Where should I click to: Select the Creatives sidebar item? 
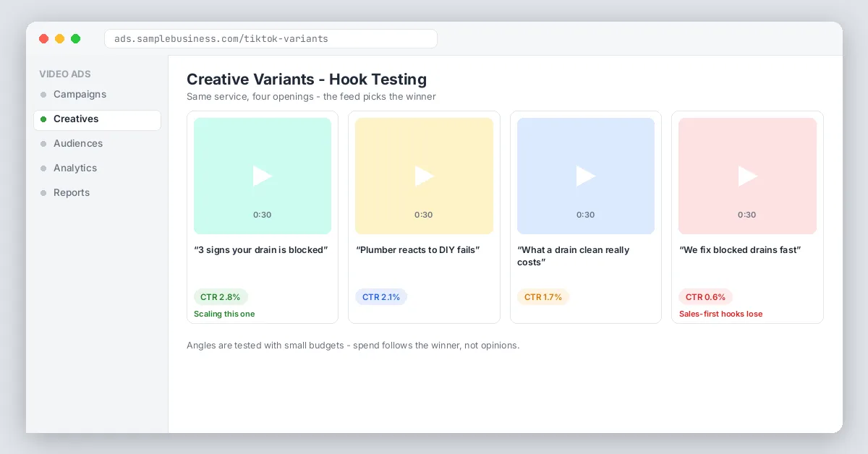click(97, 119)
